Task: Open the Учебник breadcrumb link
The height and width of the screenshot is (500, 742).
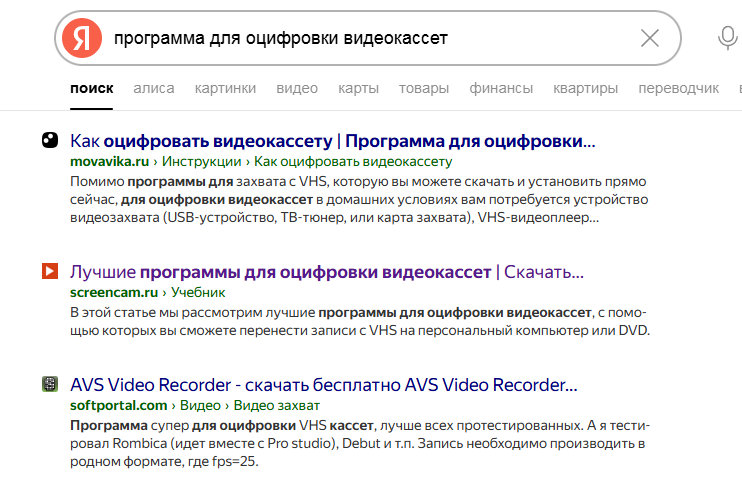Action: [198, 293]
